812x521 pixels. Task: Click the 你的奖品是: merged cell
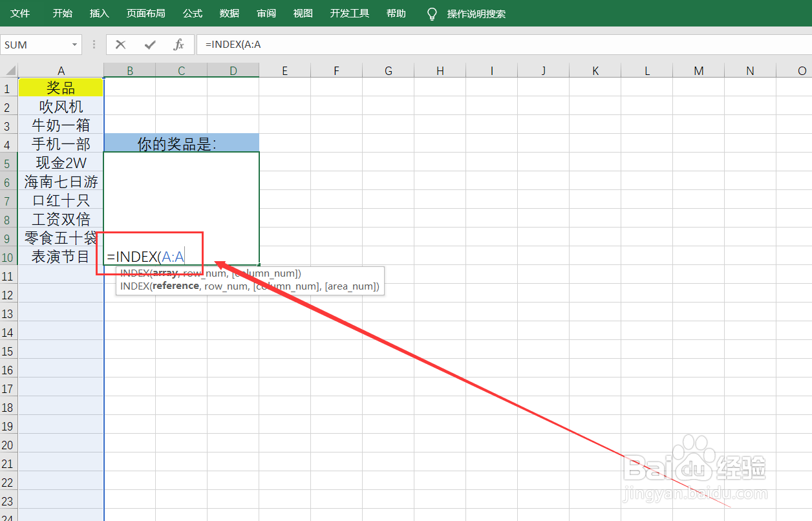tap(182, 143)
